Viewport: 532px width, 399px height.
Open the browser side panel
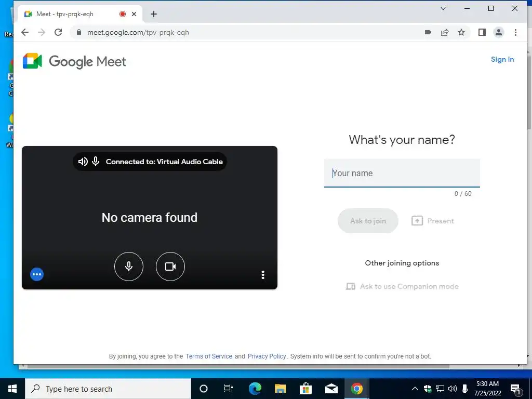[482, 32]
